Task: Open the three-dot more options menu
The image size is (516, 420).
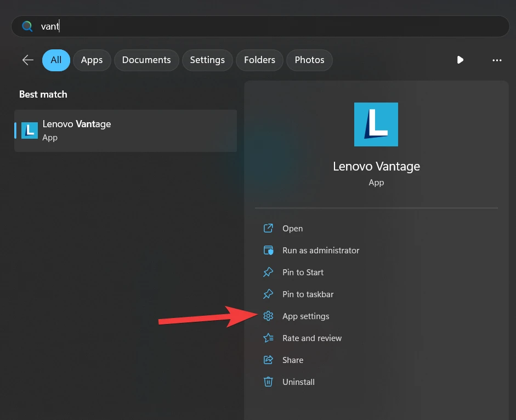Action: tap(497, 60)
